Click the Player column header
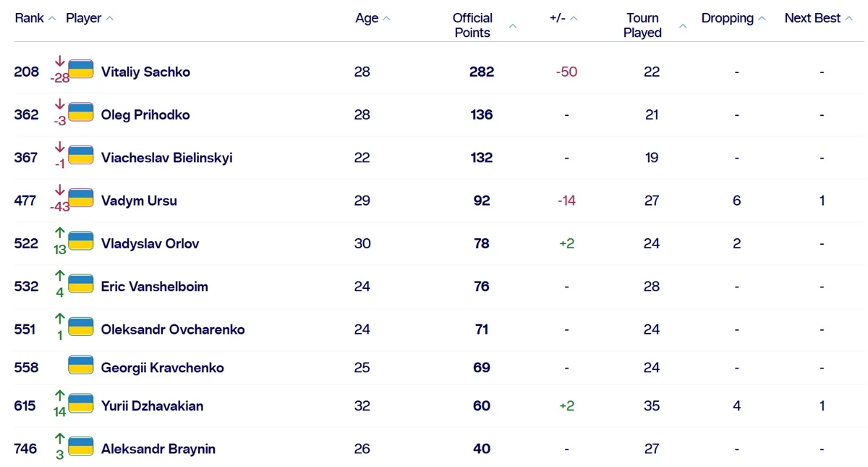 [83, 18]
